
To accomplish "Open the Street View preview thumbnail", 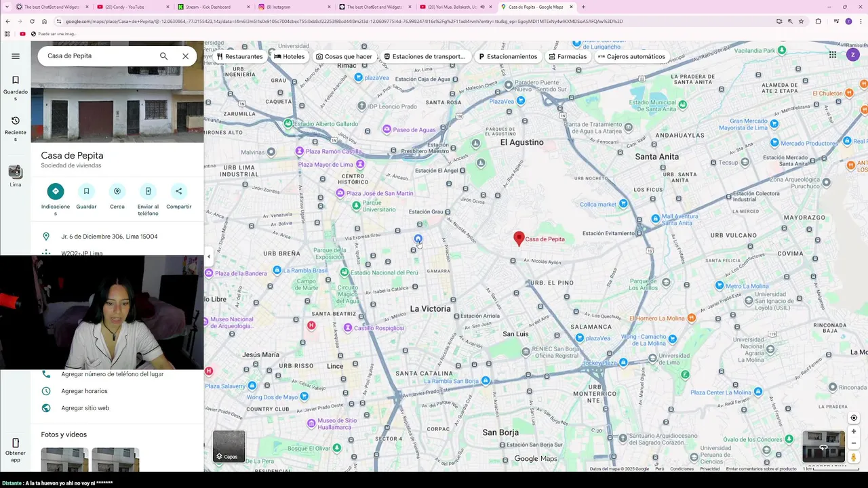I will tap(823, 447).
